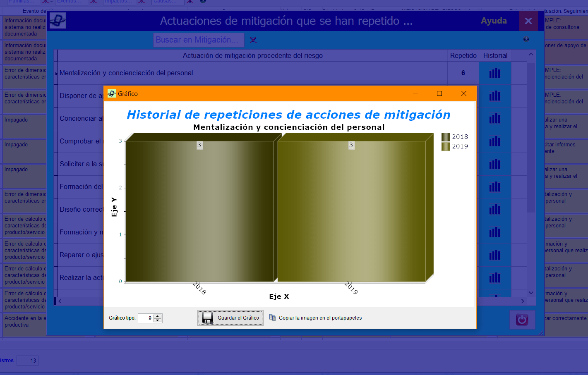This screenshot has height=375, width=588.
Task: Sort by the Repetido column header
Action: (463, 56)
